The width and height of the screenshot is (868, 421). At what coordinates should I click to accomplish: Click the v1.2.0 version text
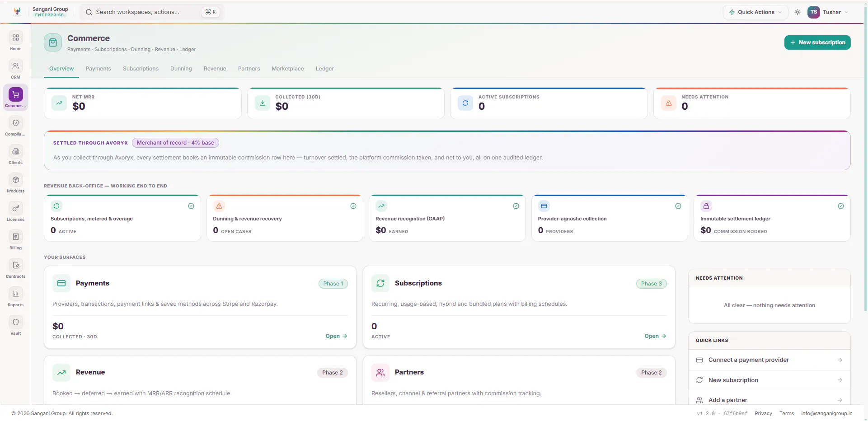(x=705, y=413)
